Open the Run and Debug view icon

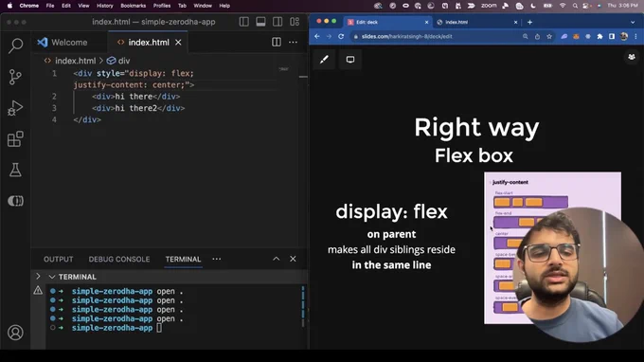15,108
